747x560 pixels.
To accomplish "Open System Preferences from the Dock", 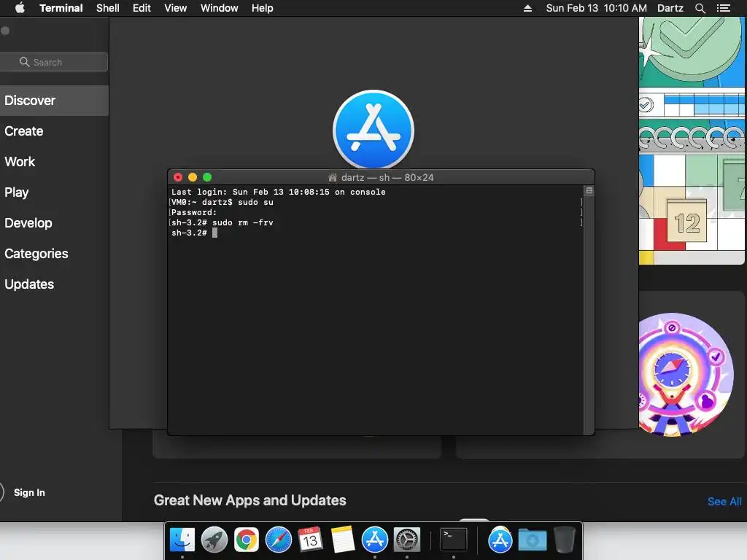I will click(x=407, y=540).
